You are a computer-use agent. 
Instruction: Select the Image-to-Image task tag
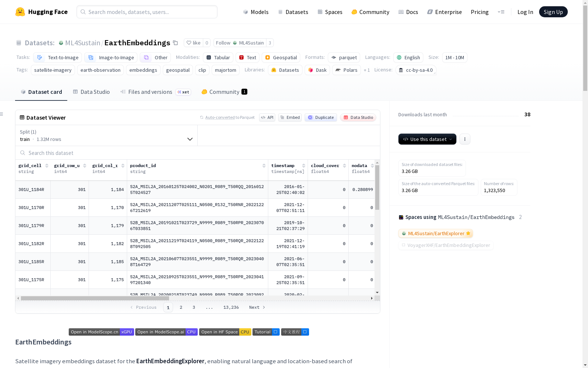pyautogui.click(x=111, y=57)
